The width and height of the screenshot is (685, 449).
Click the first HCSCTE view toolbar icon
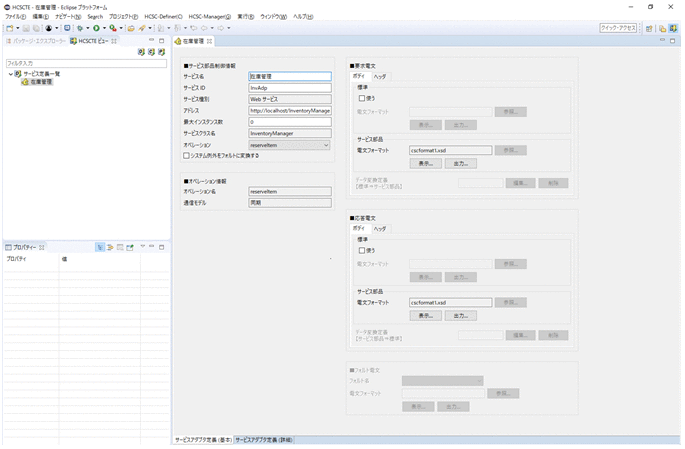coord(139,51)
